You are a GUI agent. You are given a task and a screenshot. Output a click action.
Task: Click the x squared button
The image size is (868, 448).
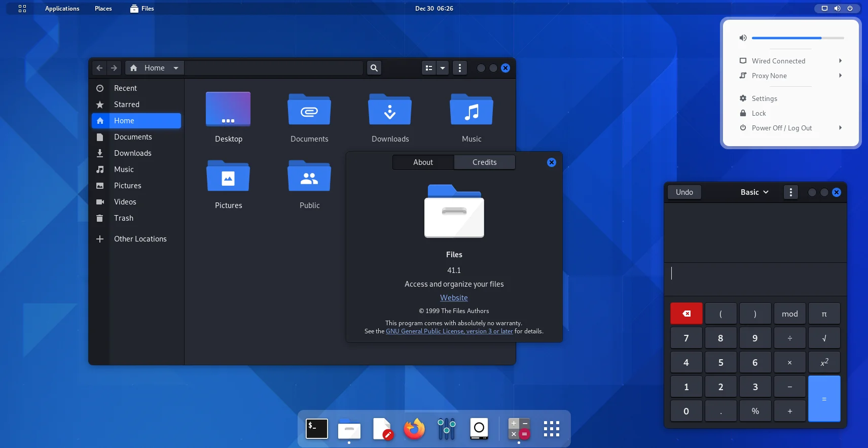(x=824, y=362)
